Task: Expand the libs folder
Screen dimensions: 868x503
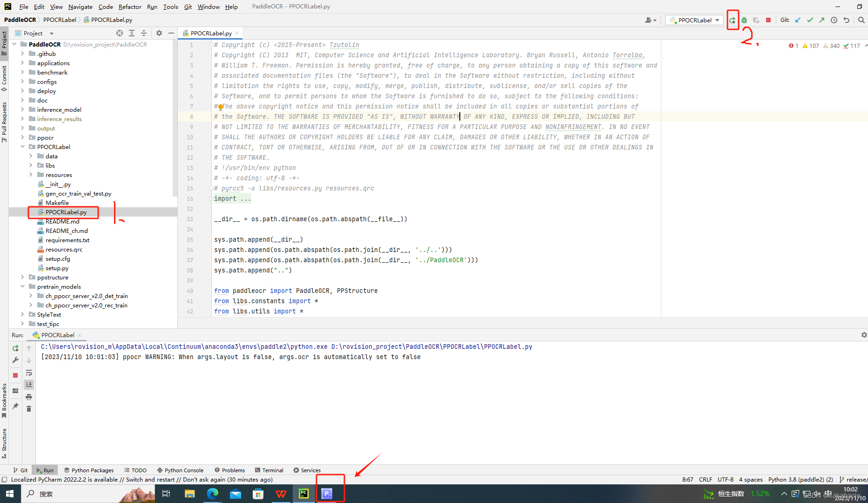Action: pyautogui.click(x=31, y=165)
